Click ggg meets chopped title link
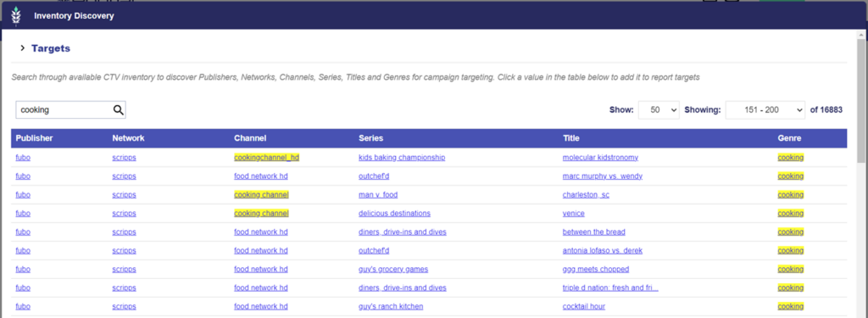 596,270
